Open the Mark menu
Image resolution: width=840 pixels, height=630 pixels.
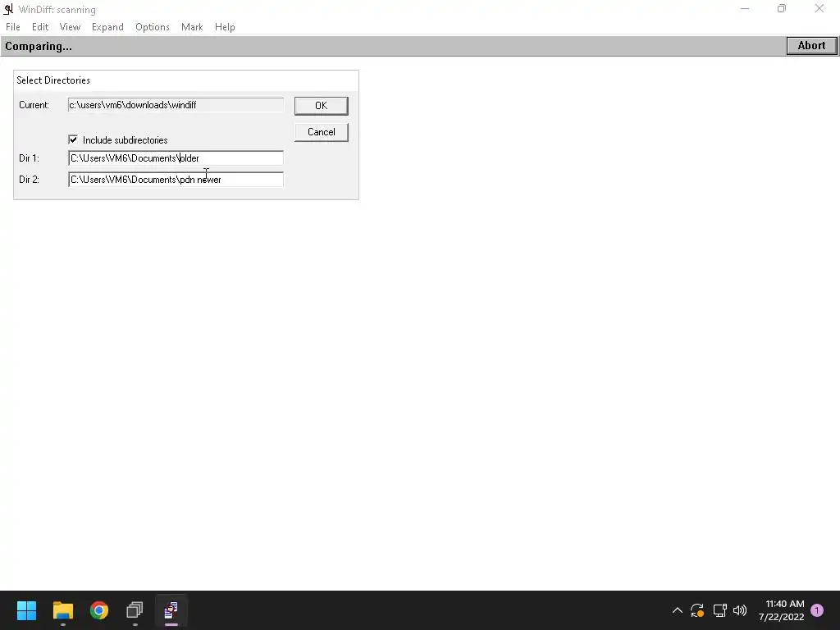(192, 27)
